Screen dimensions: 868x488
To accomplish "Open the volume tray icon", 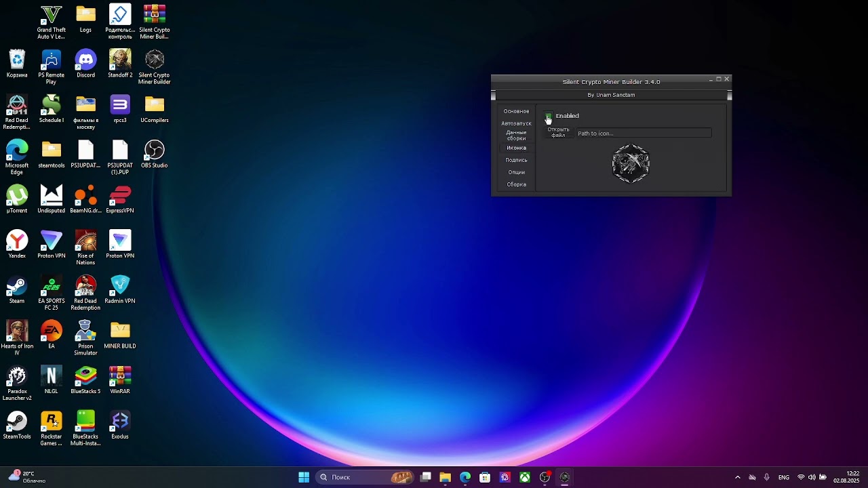I will tap(812, 477).
